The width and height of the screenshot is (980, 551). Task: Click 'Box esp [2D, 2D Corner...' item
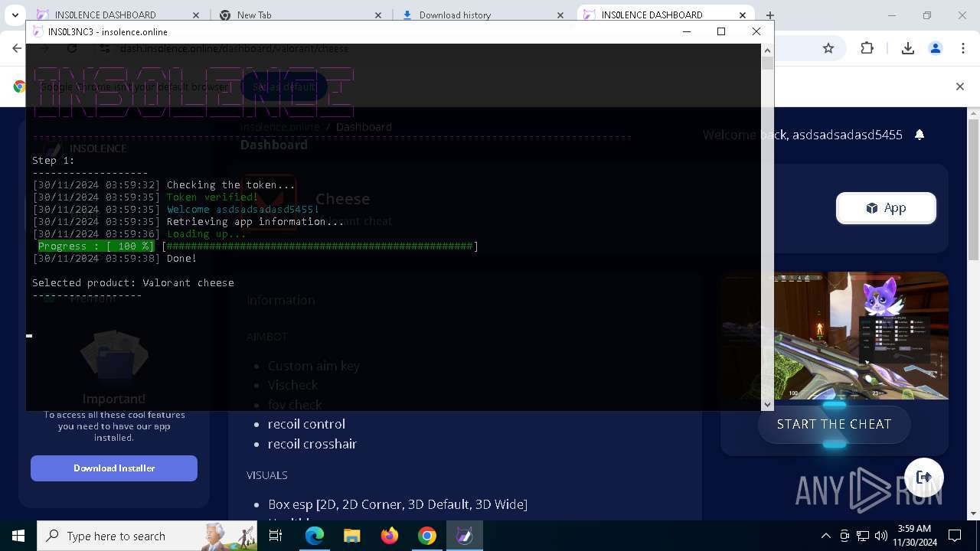point(397,504)
